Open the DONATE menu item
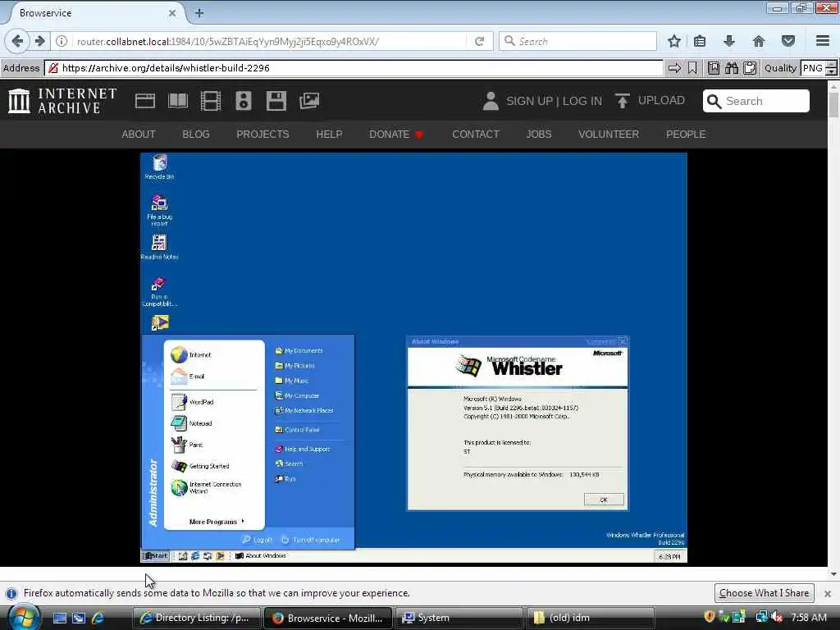Screen dimensions: 840x630 [396, 134]
